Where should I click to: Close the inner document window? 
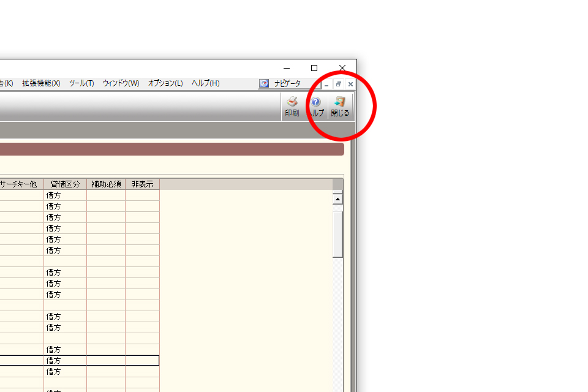tap(350, 84)
